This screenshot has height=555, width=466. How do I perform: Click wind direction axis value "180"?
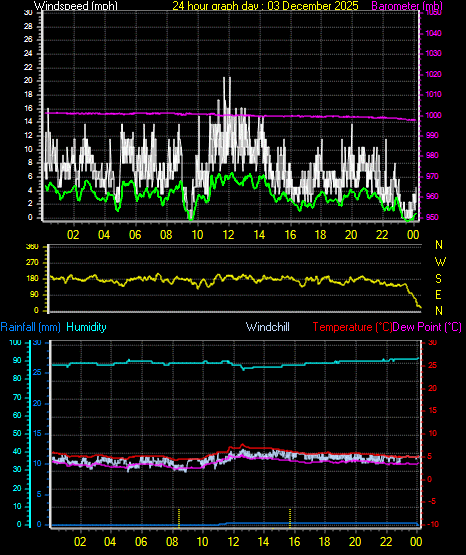(x=32, y=279)
